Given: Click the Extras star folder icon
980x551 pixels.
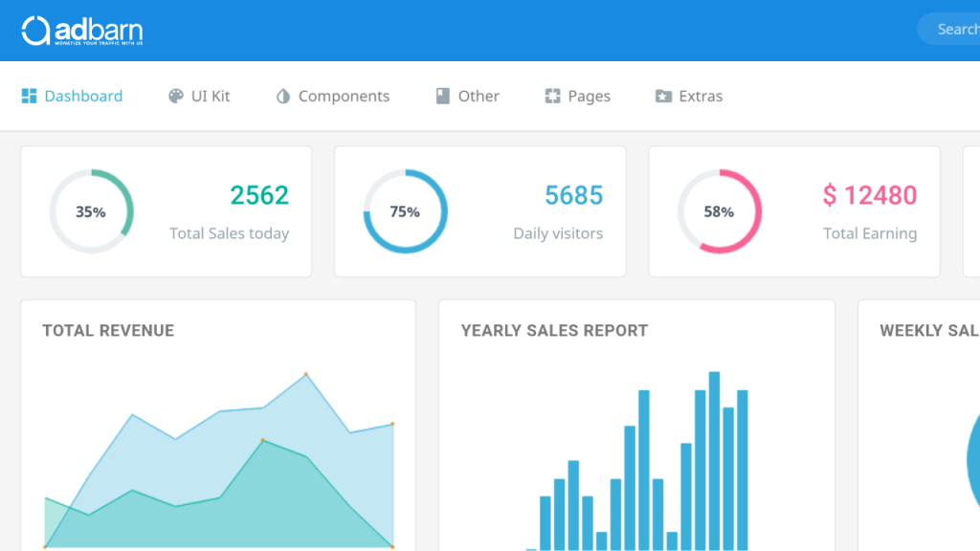Looking at the screenshot, I should pyautogui.click(x=663, y=96).
